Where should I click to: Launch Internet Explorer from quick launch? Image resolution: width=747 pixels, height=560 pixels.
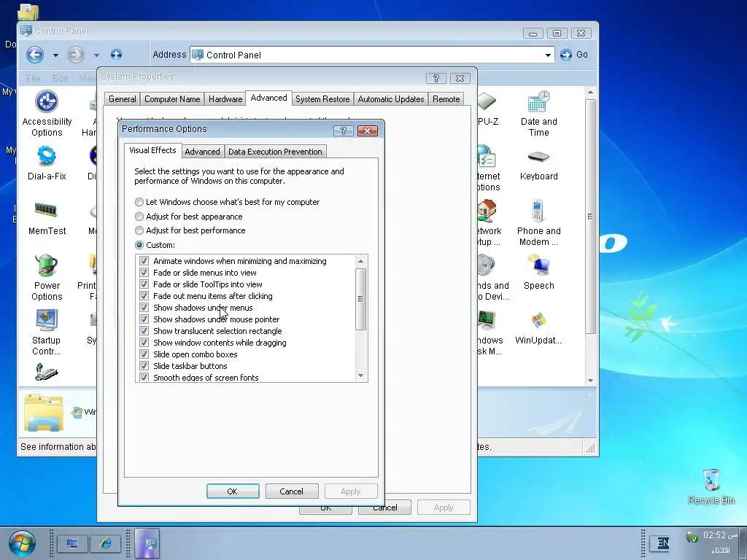[x=105, y=543]
